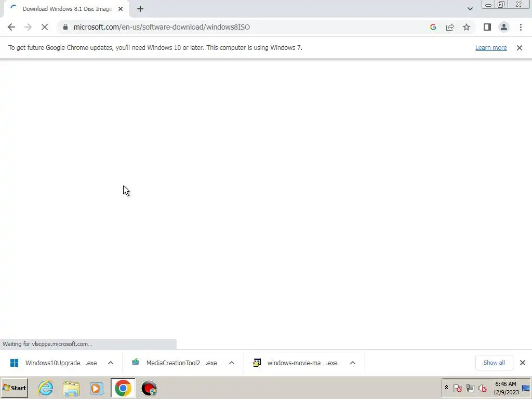532x399 pixels.
Task: Open the clock showing 6:46 AM
Action: click(x=506, y=388)
